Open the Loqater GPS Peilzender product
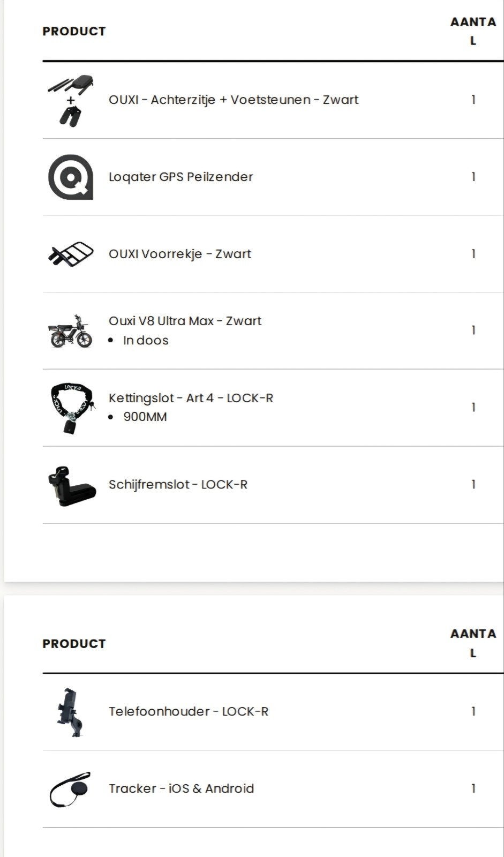504x857 pixels. click(x=180, y=177)
